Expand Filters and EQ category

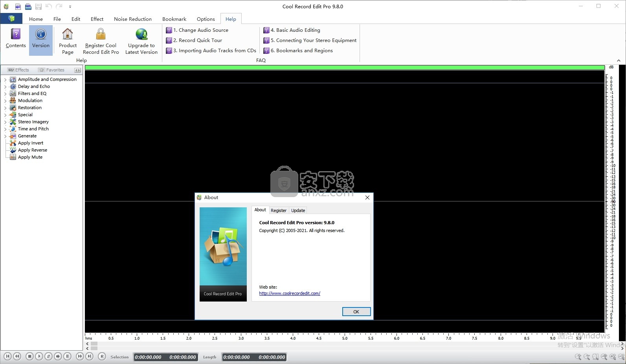click(x=6, y=93)
